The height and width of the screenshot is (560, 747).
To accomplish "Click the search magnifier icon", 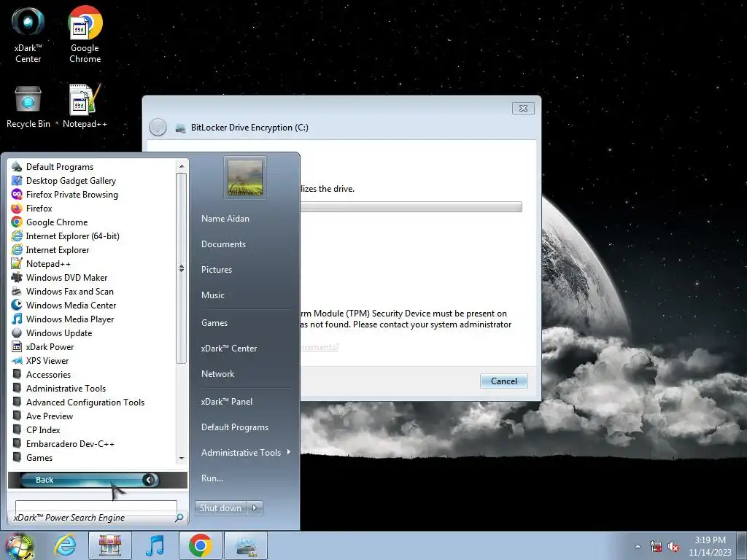I will tap(179, 517).
